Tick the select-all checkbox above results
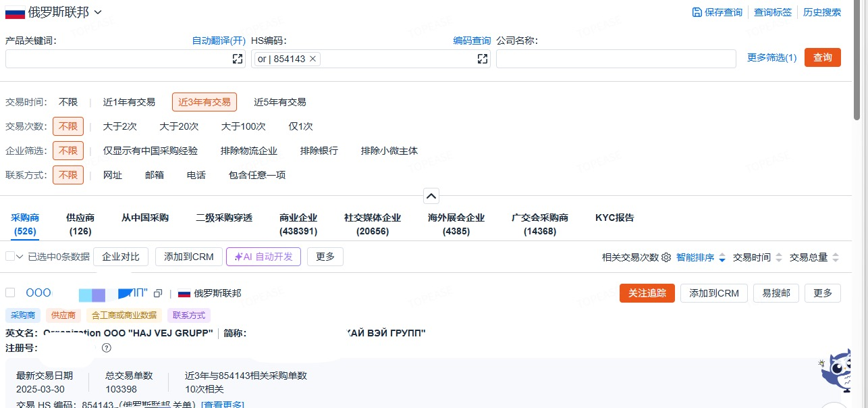868x408 pixels. [x=10, y=257]
